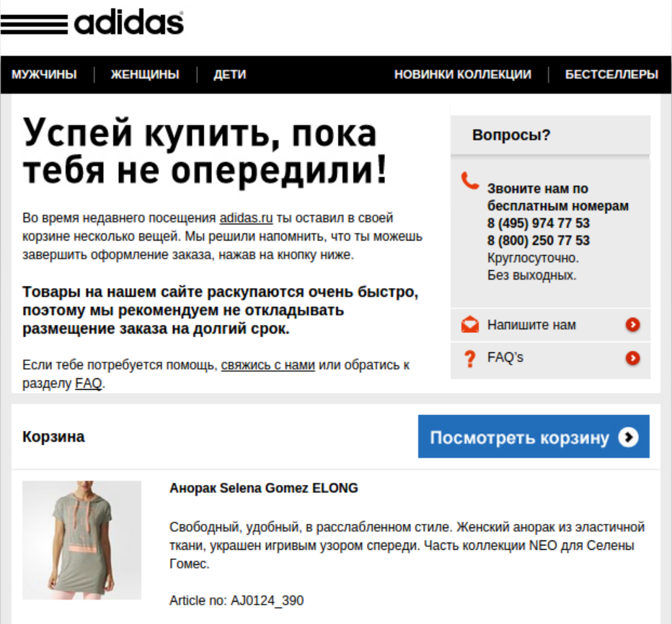The width and height of the screenshot is (672, 624).
Task: Click the red arrow beside FAQ's
Action: tap(632, 358)
